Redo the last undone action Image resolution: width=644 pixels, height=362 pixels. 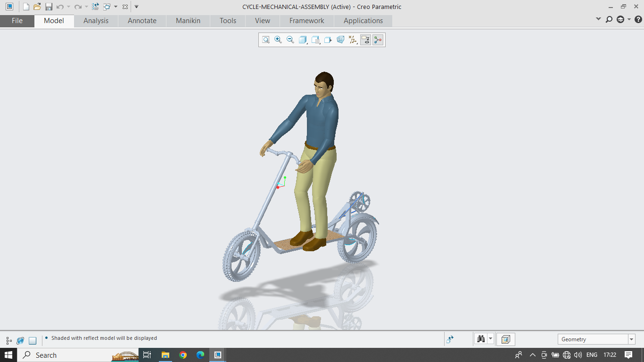pyautogui.click(x=78, y=7)
